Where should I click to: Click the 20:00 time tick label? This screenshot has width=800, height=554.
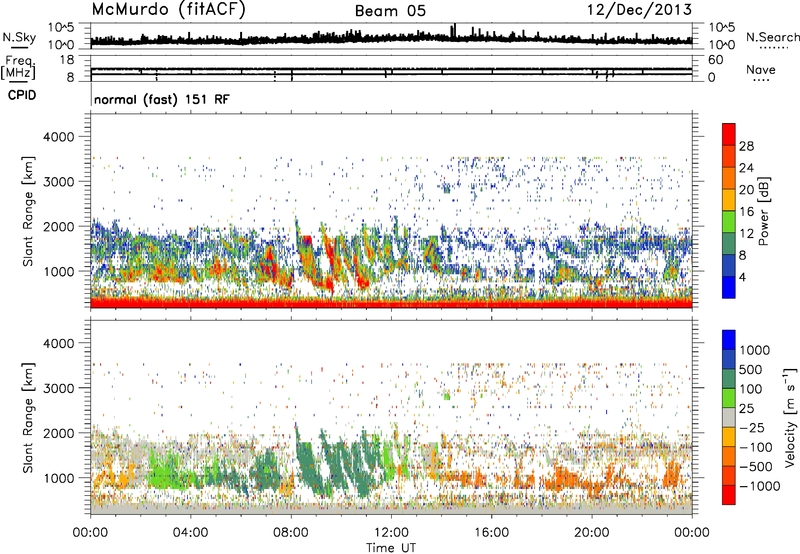point(592,533)
